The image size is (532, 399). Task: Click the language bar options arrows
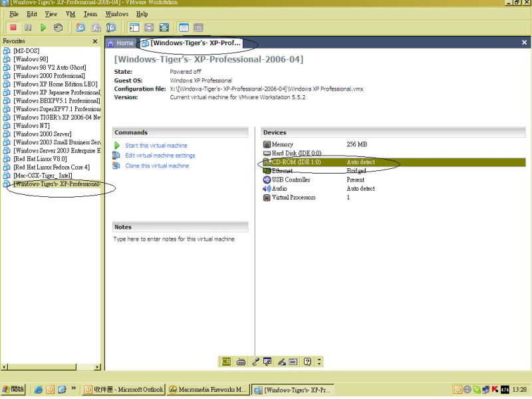(319, 362)
